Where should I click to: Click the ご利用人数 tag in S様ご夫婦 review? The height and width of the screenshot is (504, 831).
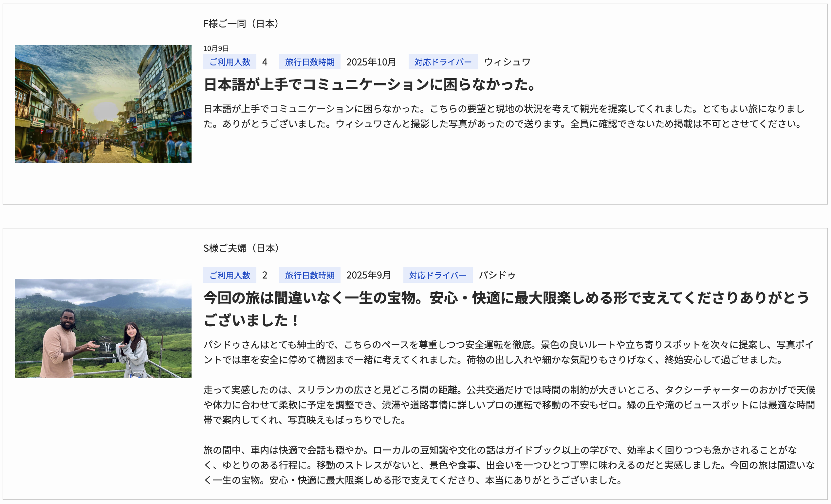230,275
